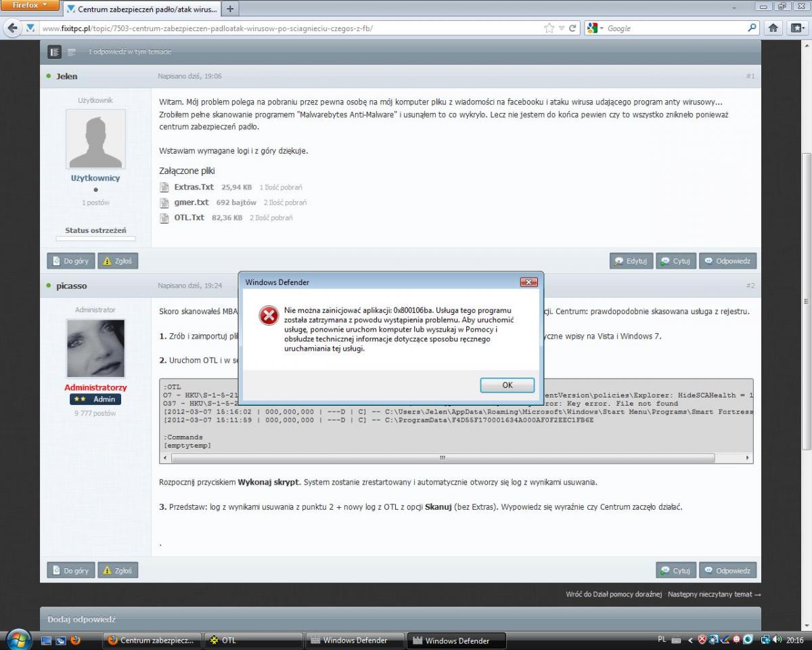The height and width of the screenshot is (650, 812).
Task: Click 'Do góry' under Jelen's post
Action: point(71,261)
